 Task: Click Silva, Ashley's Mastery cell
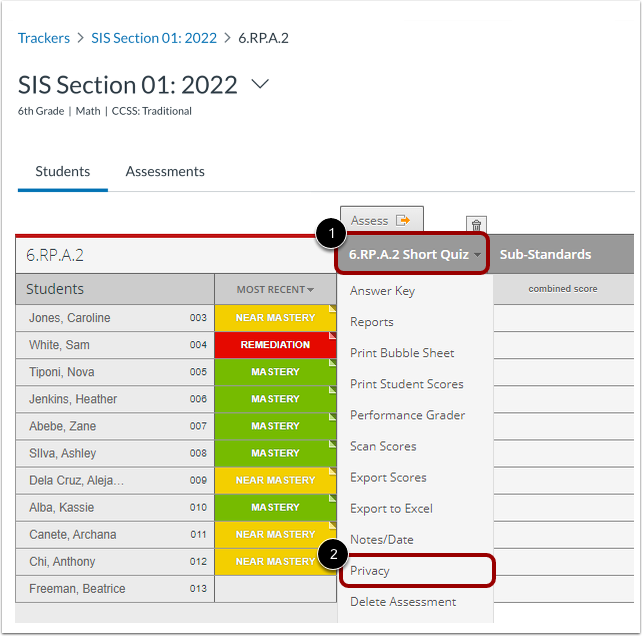point(275,453)
